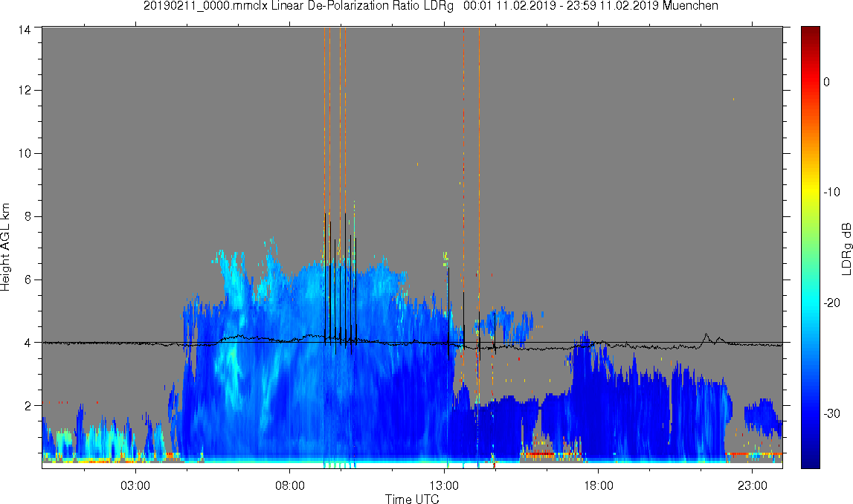The width and height of the screenshot is (853, 504).
Task: Click the -30 value on colorbar scale
Action: point(831,413)
